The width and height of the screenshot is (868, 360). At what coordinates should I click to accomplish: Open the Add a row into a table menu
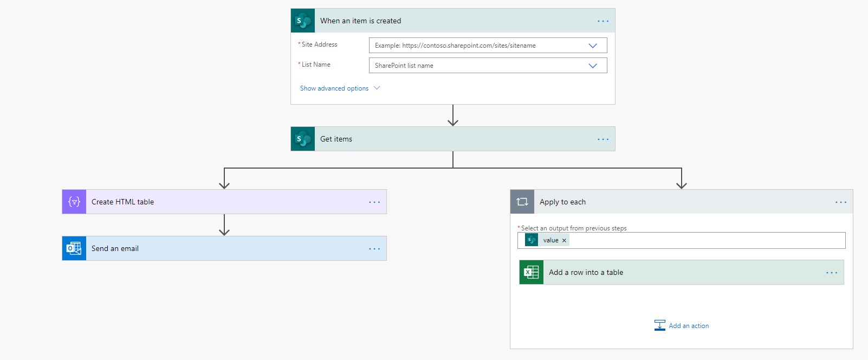click(x=832, y=273)
